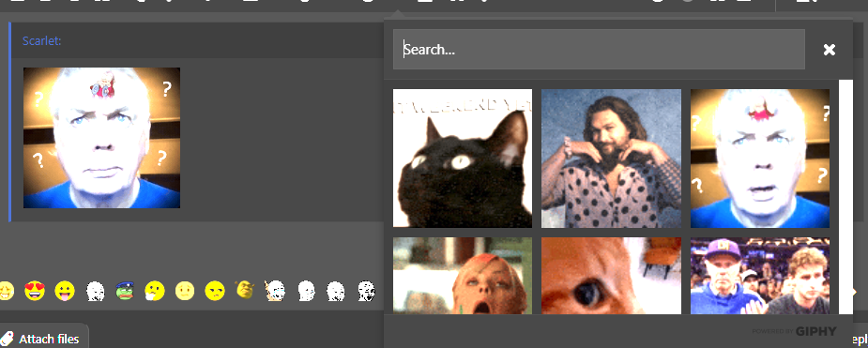The width and height of the screenshot is (868, 348).
Task: Pick the bearded man polka-dot shirt GIF
Action: [611, 159]
